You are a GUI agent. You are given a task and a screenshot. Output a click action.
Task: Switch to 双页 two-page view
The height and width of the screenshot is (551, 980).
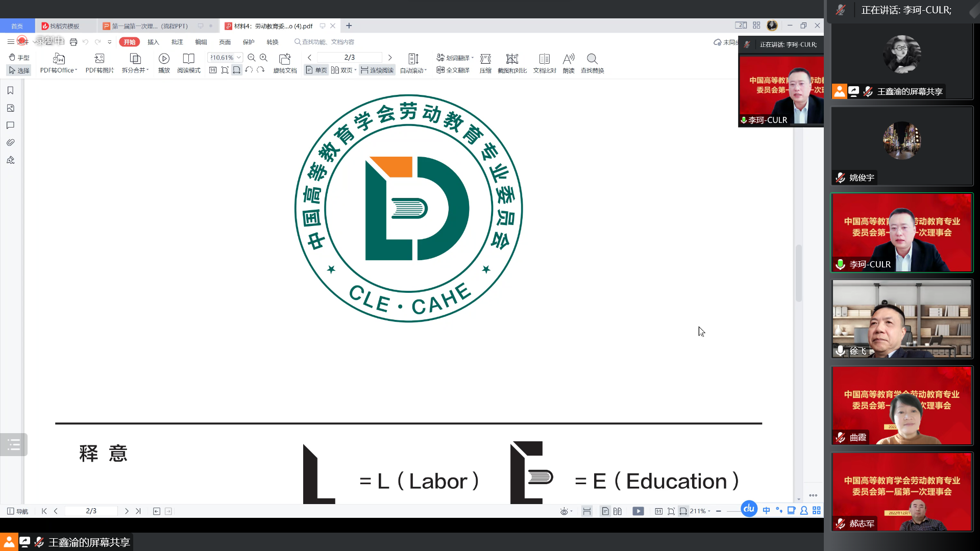pyautogui.click(x=344, y=70)
